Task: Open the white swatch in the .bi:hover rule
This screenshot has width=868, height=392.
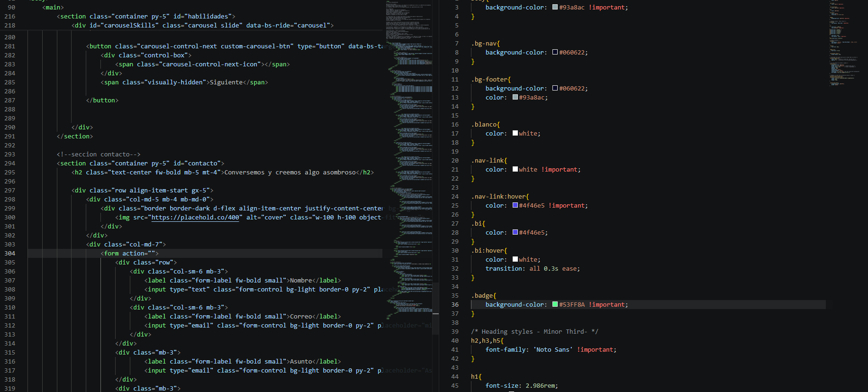Action: tap(515, 259)
